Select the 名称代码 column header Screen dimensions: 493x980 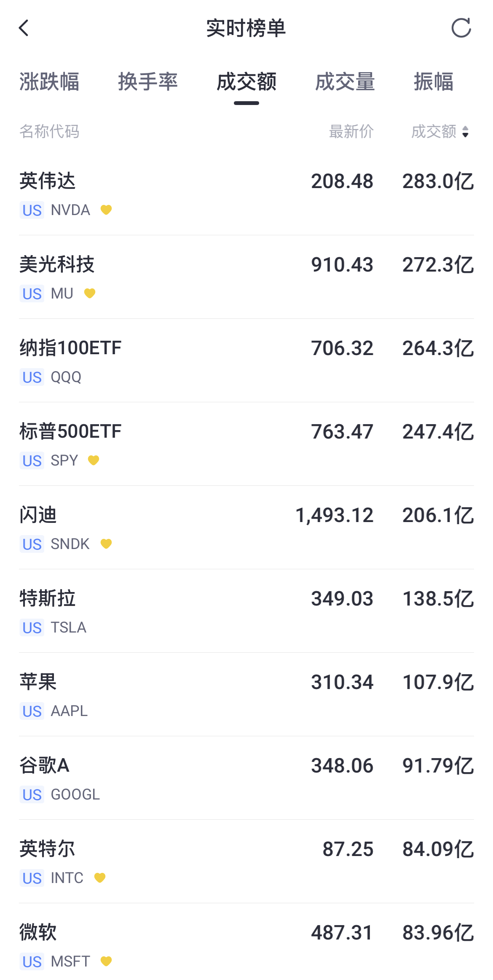49,132
